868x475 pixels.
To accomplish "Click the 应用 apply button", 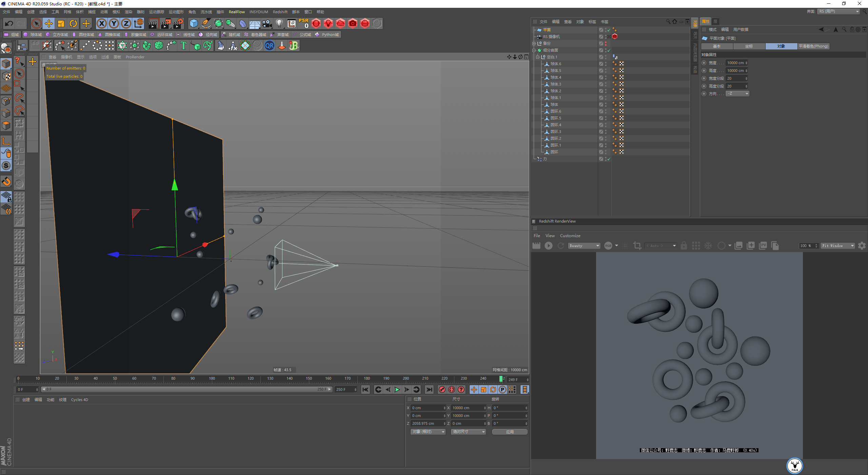I will tap(510, 432).
